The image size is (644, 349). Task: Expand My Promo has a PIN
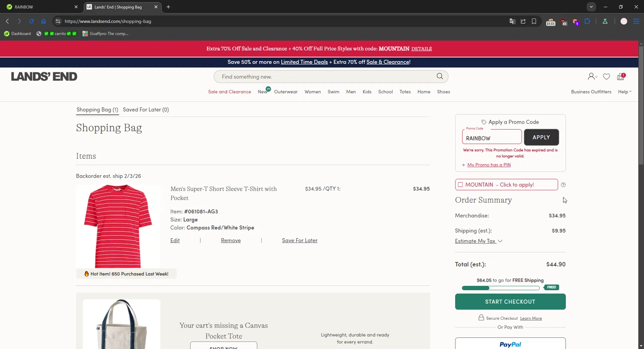coord(486,165)
